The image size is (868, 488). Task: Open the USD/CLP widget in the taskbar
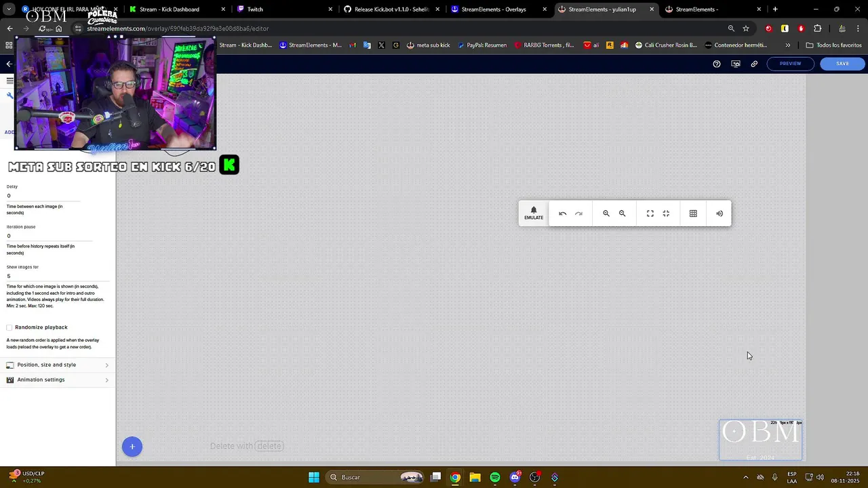[27, 477]
